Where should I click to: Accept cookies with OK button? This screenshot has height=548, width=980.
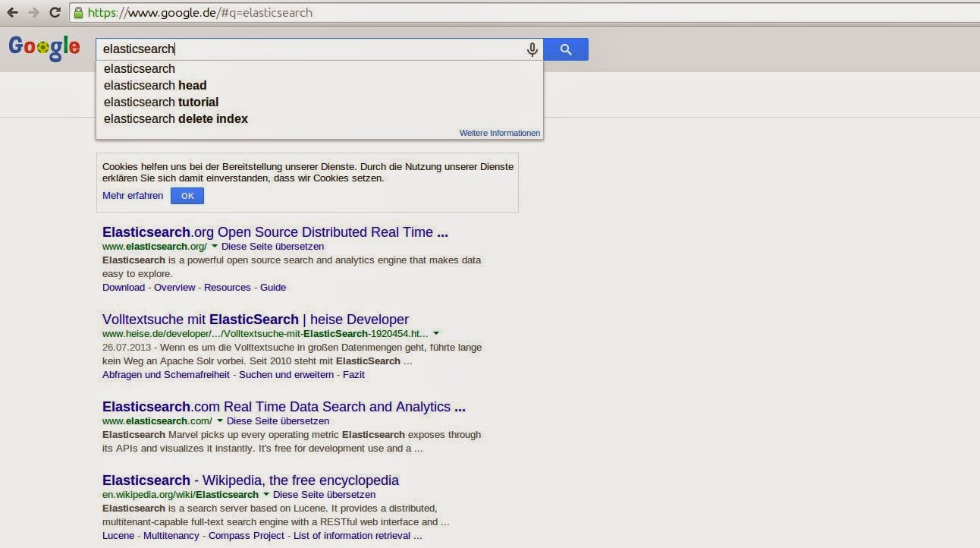(x=187, y=196)
